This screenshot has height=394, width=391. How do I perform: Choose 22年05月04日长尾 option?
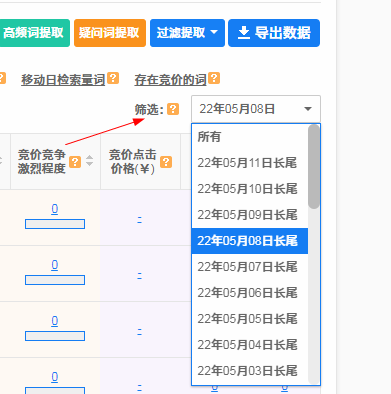click(250, 345)
